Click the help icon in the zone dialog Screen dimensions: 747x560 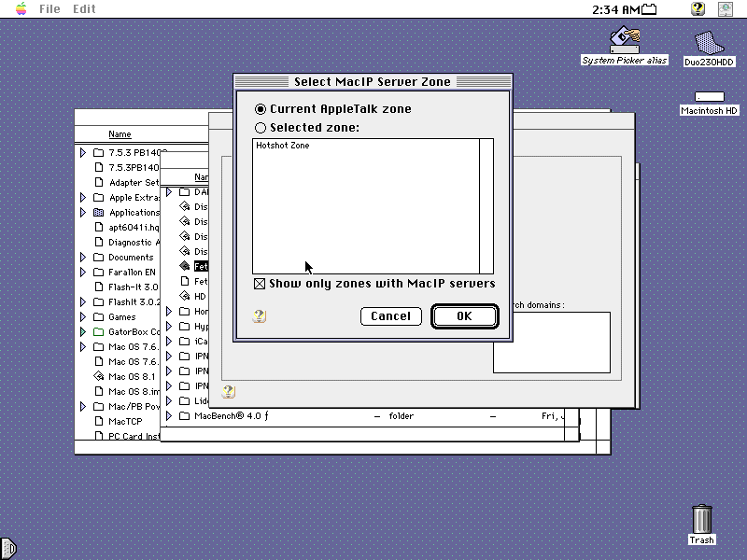pos(259,316)
